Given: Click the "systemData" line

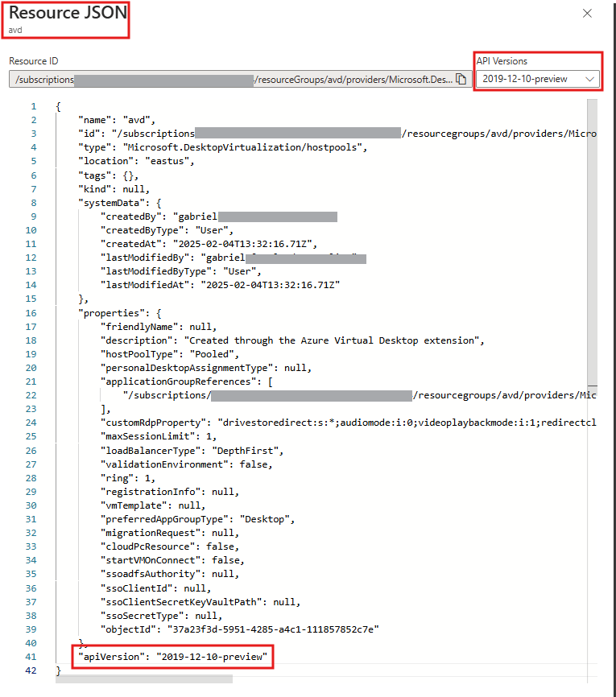Looking at the screenshot, I should (120, 203).
